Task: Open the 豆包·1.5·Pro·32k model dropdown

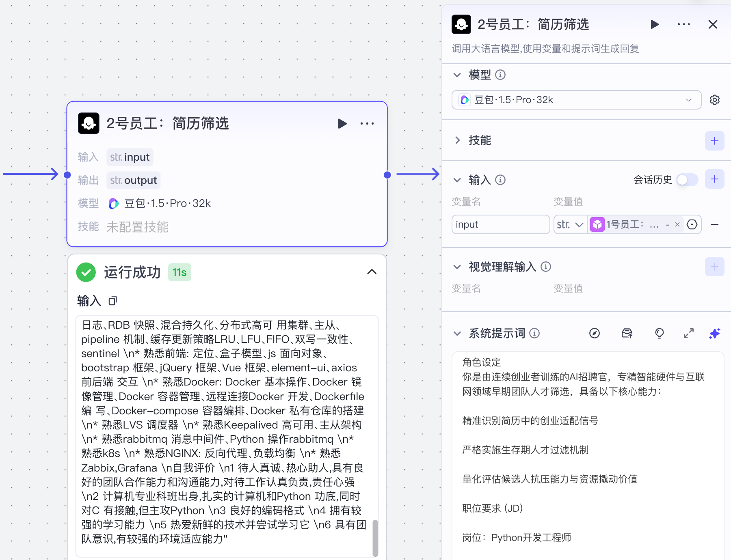Action: pos(576,100)
